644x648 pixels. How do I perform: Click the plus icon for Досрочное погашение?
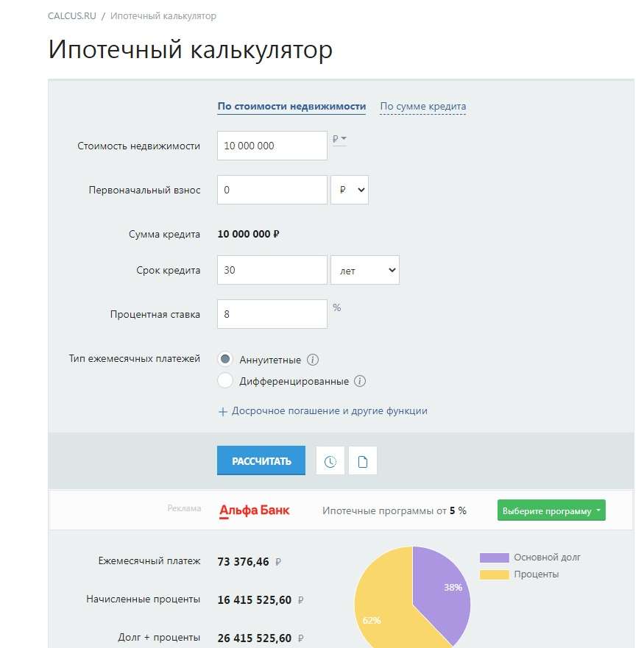[223, 411]
